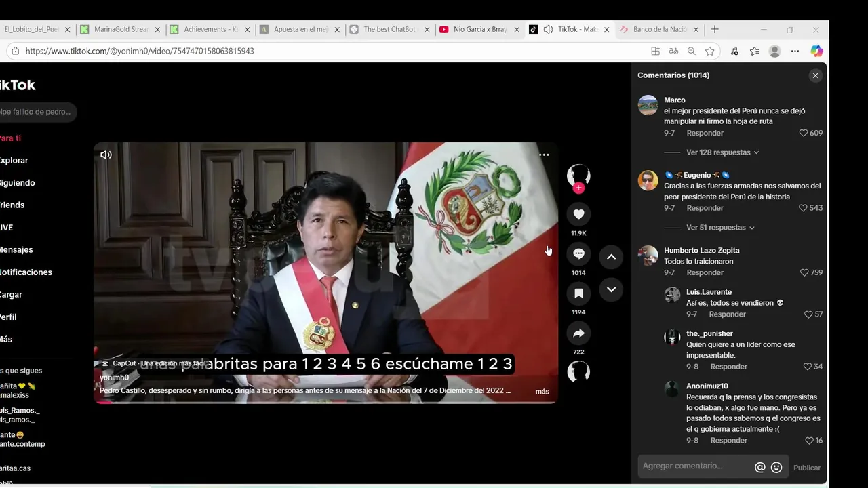Expand Ver 128 respuestas
The image size is (868, 488).
(x=722, y=152)
